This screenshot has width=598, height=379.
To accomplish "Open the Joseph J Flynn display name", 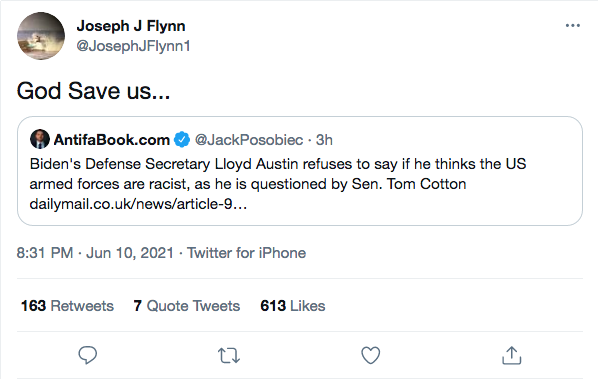I will [131, 26].
